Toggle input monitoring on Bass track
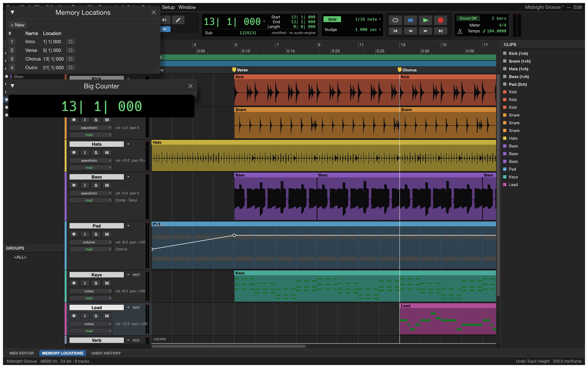The width and height of the screenshot is (588, 368). 85,185
